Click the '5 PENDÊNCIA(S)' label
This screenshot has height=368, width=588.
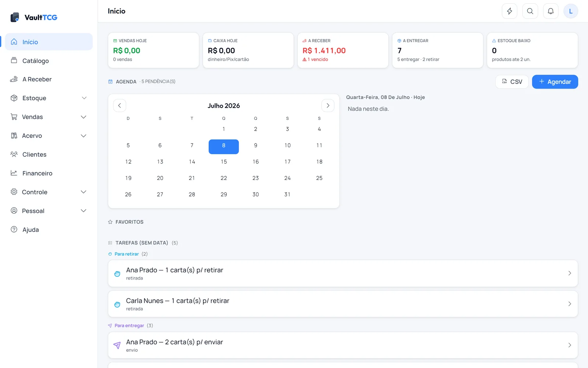click(x=158, y=82)
